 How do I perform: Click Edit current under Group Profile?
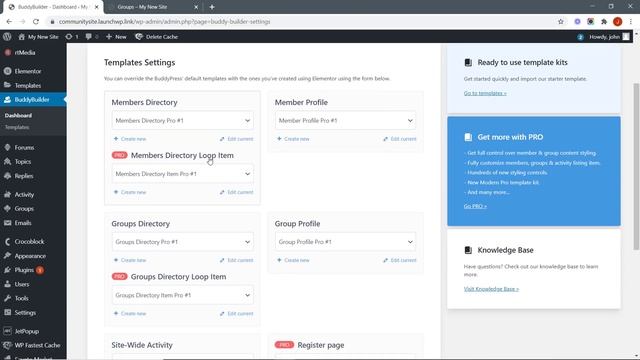(x=400, y=260)
